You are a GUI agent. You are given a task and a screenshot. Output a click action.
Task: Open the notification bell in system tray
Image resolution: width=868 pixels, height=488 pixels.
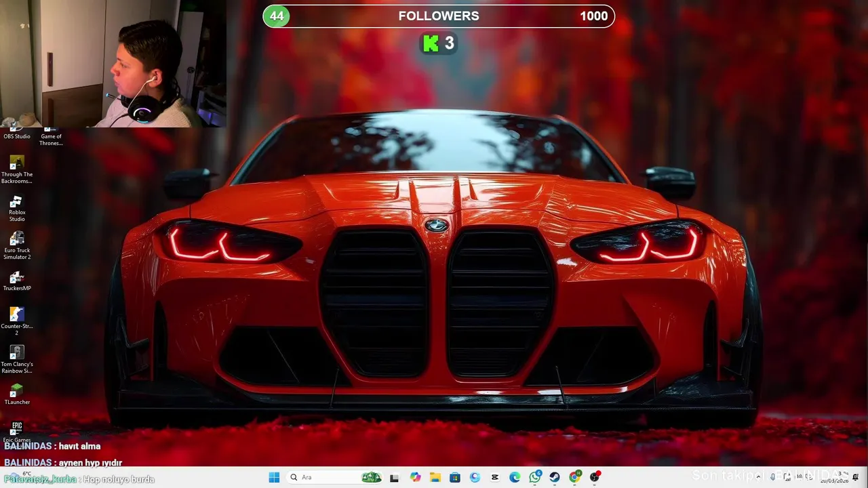[856, 477]
